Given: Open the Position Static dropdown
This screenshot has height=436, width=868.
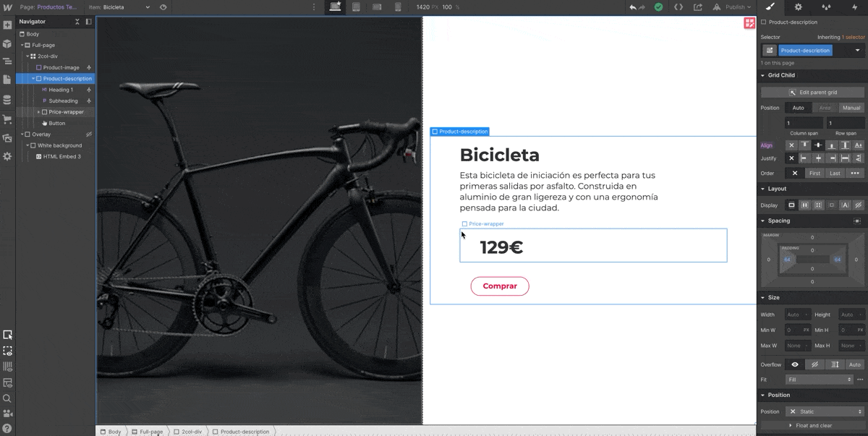Looking at the screenshot, I should tap(825, 411).
